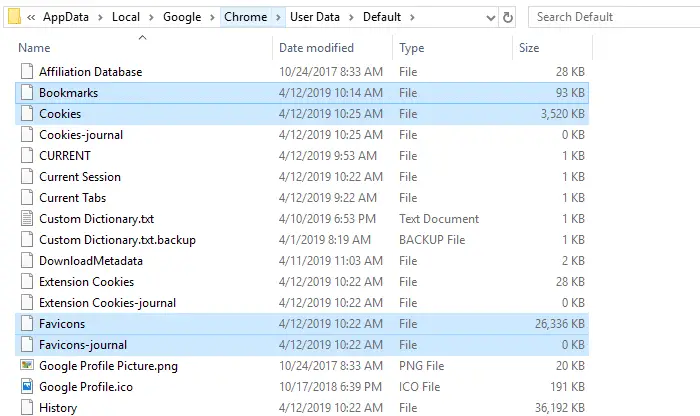
Task: Expand the chevron after Chrome breadcrumb
Action: coord(279,17)
